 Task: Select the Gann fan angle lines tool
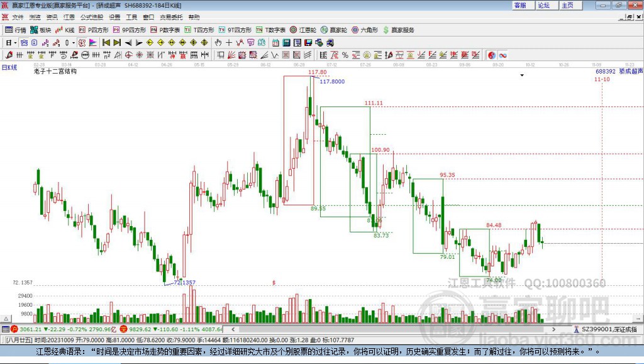pyautogui.click(x=231, y=55)
